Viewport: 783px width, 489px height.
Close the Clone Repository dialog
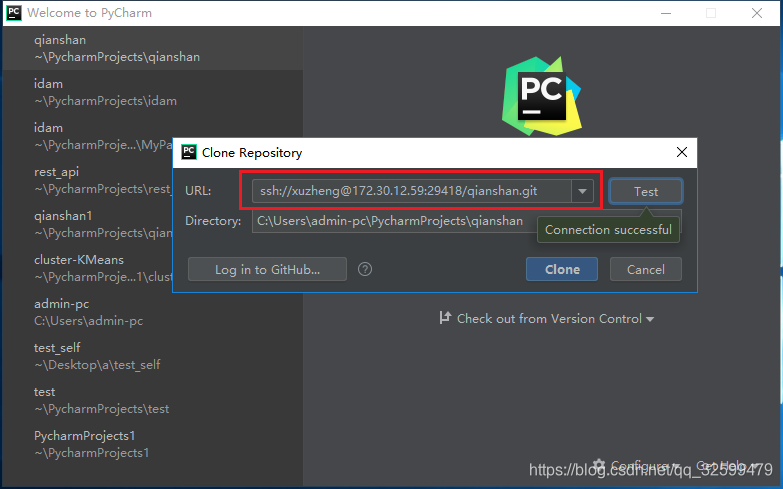coord(682,152)
